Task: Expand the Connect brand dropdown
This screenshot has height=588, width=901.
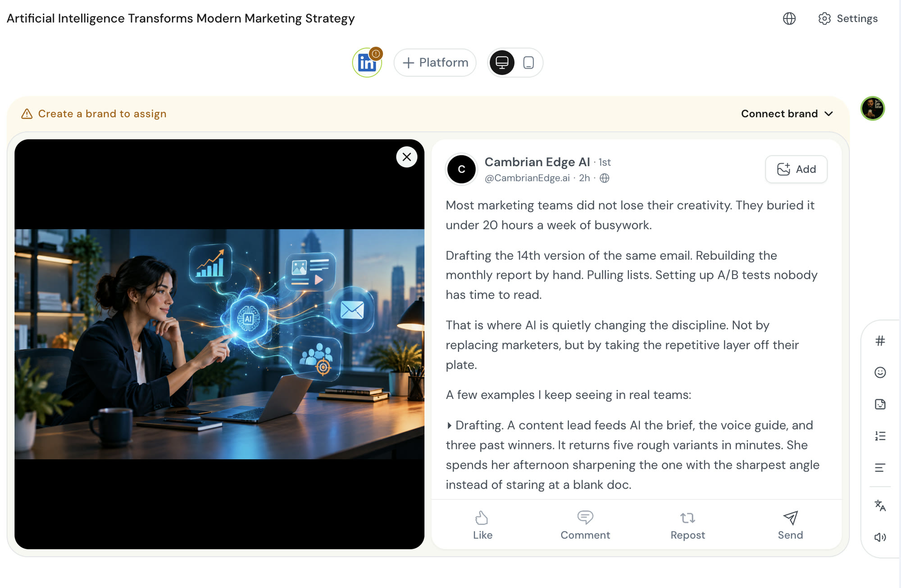Action: [x=787, y=113]
